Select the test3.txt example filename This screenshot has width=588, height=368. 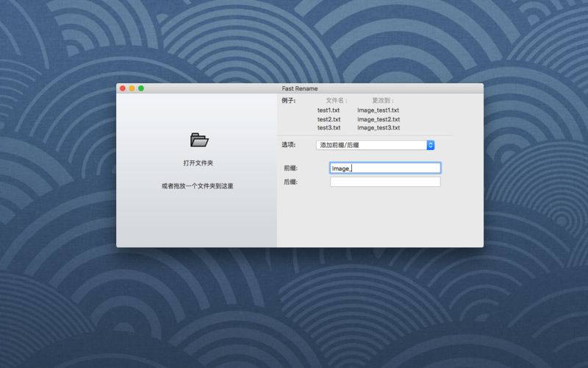coord(329,127)
